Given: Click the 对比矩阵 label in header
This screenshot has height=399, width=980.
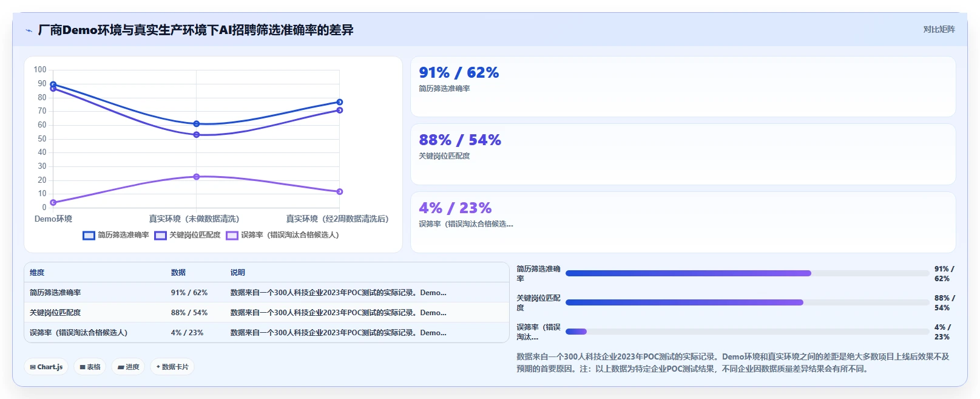Looking at the screenshot, I should point(939,29).
